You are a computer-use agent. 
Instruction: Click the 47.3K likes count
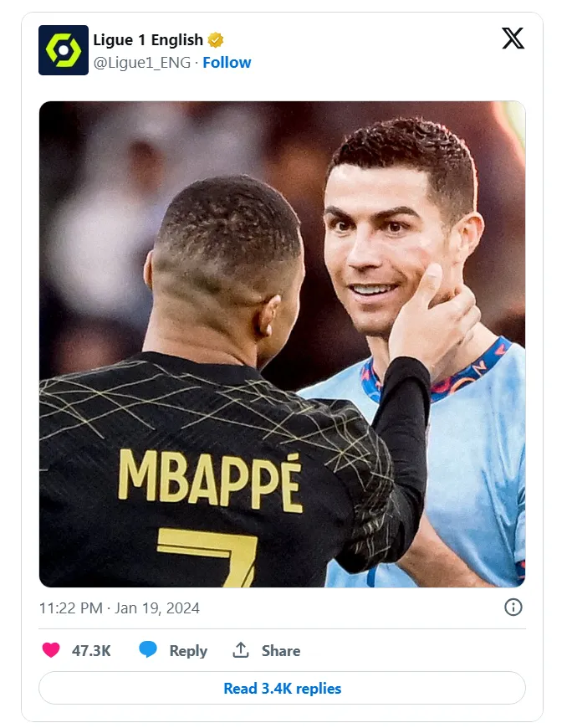[x=91, y=651]
